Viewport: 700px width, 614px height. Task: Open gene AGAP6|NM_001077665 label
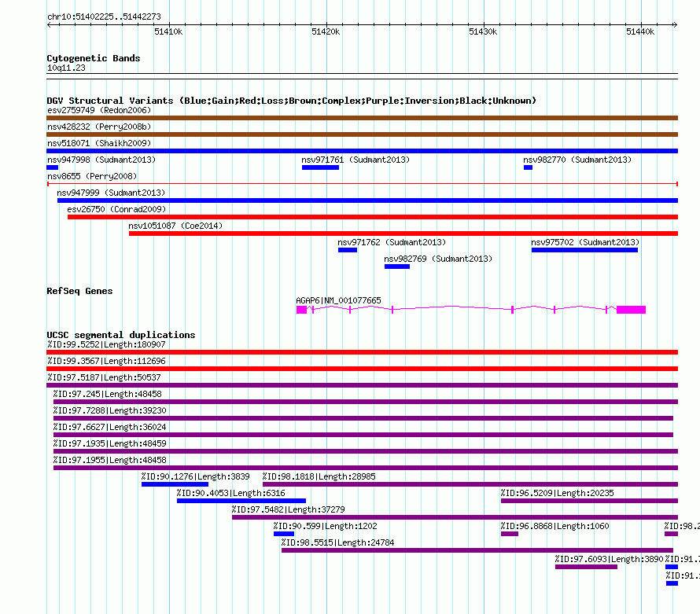(338, 300)
